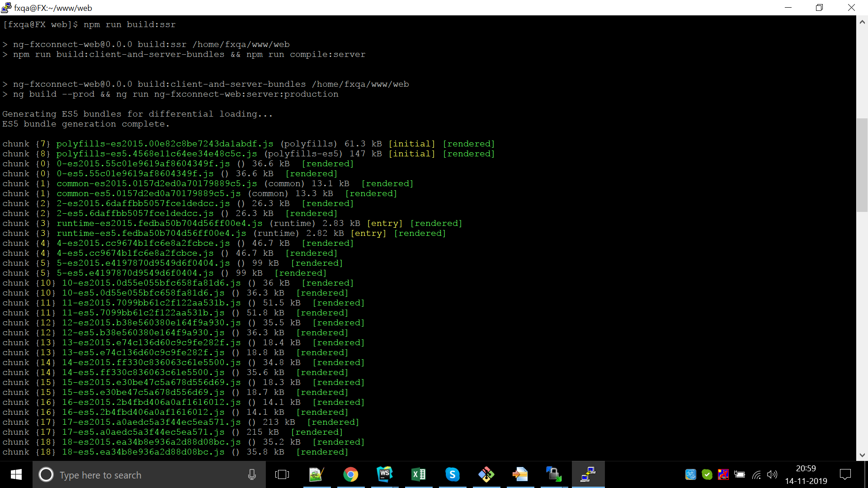The image size is (868, 488).
Task: Open the Windows Start menu
Action: pos(16,474)
